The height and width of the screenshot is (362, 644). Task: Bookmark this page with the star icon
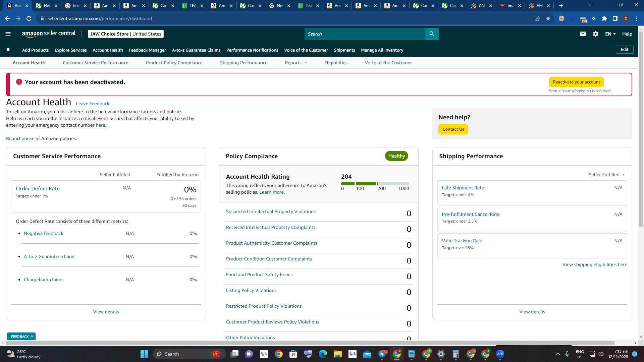coord(548,18)
